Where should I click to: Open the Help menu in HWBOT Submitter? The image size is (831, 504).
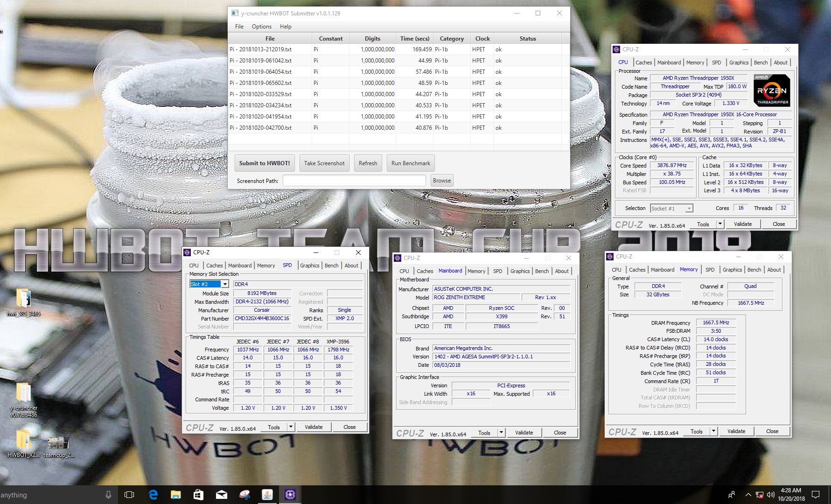(x=286, y=27)
